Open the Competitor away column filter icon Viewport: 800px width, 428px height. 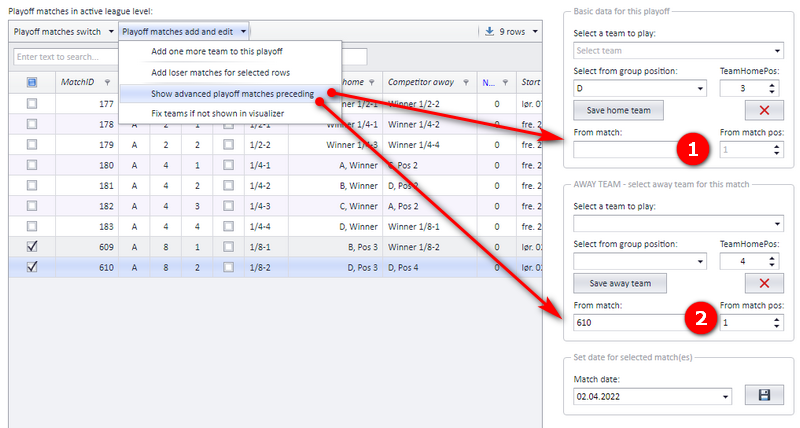tap(466, 82)
